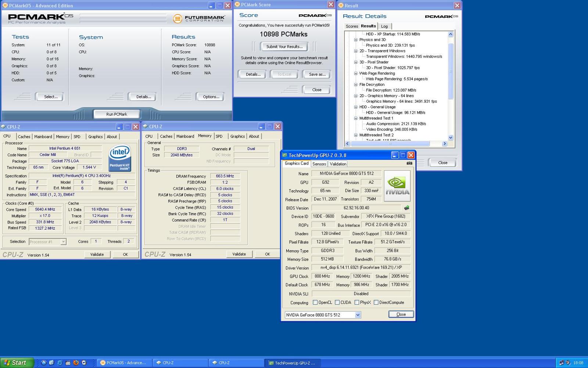Click the PCMark05 taskbar button
Image resolution: width=588 pixels, height=368 pixels.
pos(125,363)
